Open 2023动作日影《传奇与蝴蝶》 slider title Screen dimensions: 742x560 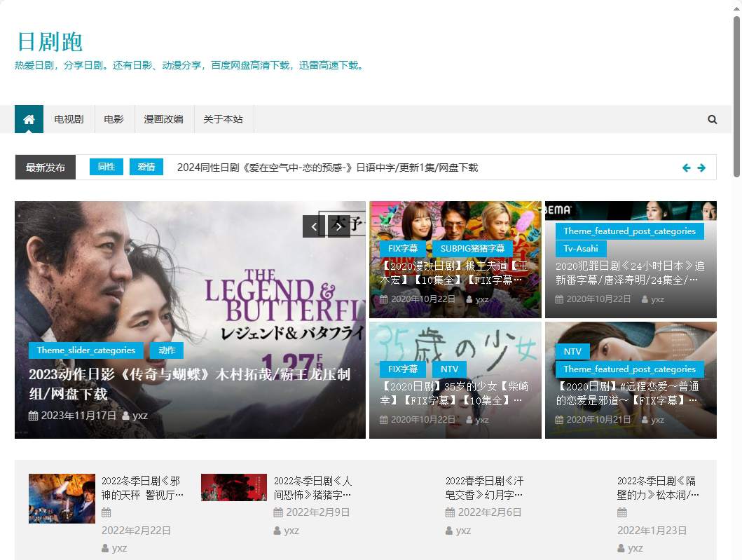189,384
